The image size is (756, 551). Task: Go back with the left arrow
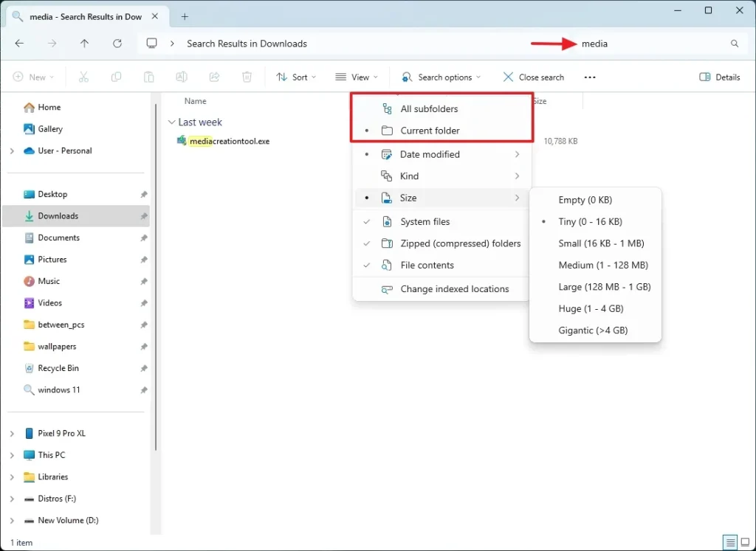tap(19, 44)
